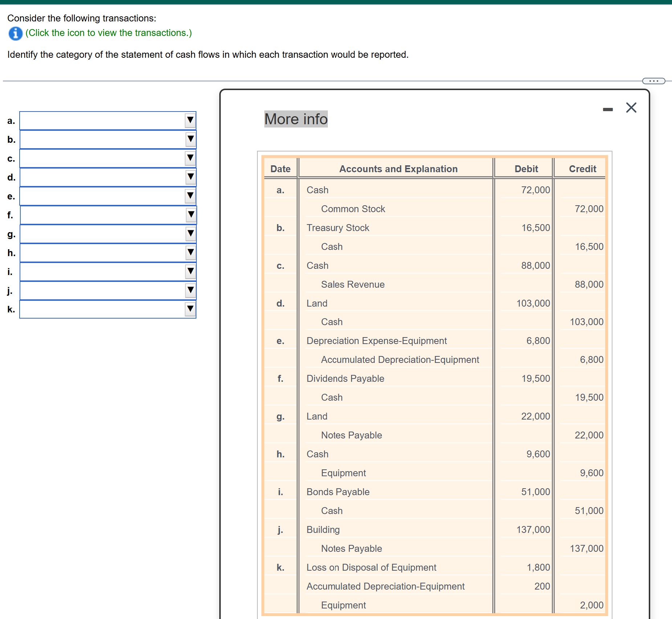Expand the horizontal divider ellipsis handle
The width and height of the screenshot is (672, 619).
653,81
